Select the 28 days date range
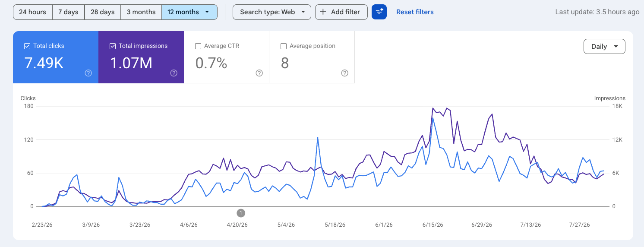 point(103,12)
